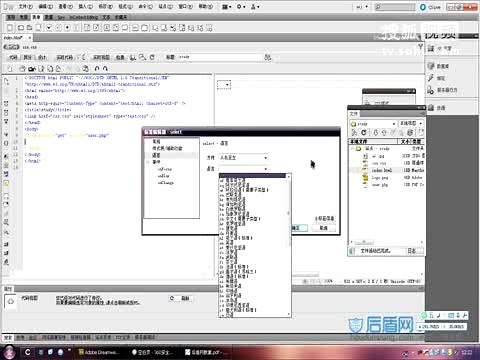Switch to 设计 (Design) view

[42, 57]
